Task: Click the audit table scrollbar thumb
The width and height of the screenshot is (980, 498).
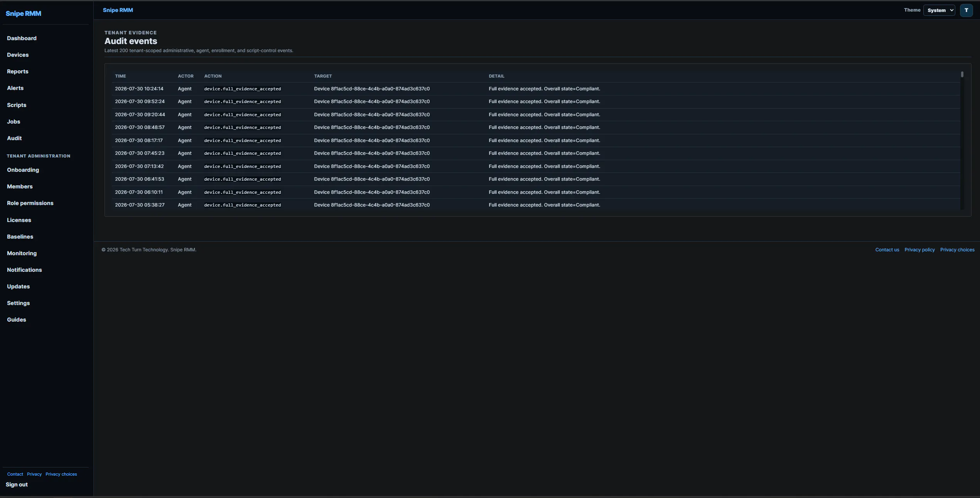Action: [x=962, y=75]
